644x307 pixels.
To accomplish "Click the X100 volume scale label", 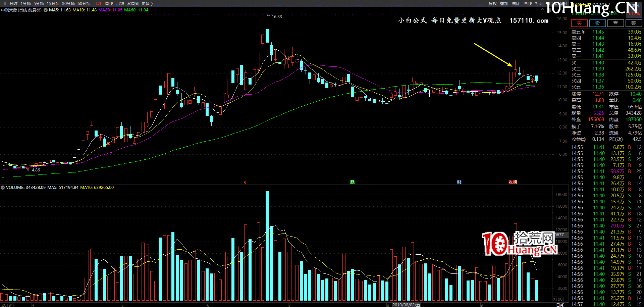I will tap(558, 299).
